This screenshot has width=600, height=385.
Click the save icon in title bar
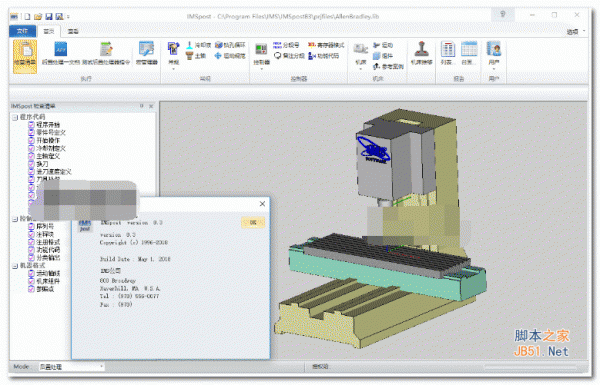(49, 16)
